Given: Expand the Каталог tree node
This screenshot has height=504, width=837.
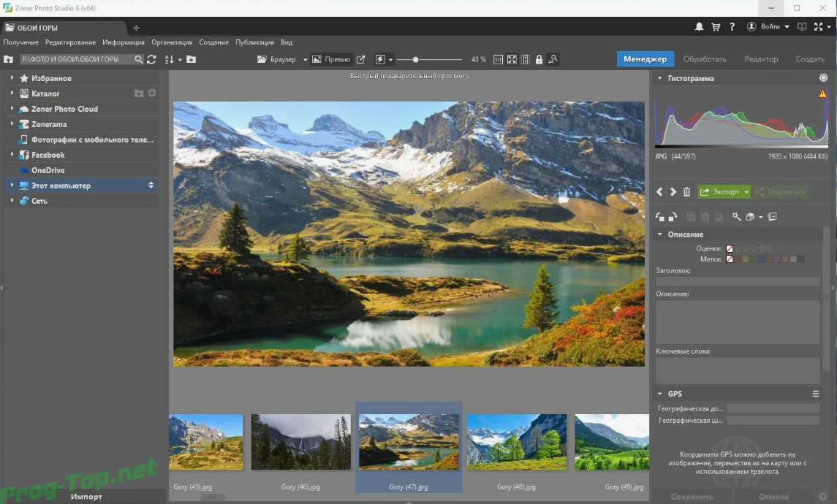Looking at the screenshot, I should (12, 93).
